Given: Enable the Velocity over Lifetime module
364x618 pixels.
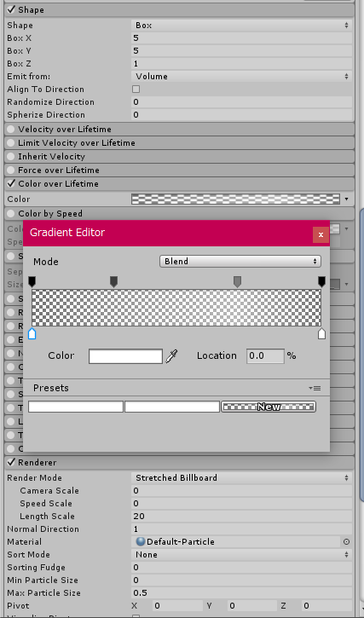Looking at the screenshot, I should (x=10, y=130).
